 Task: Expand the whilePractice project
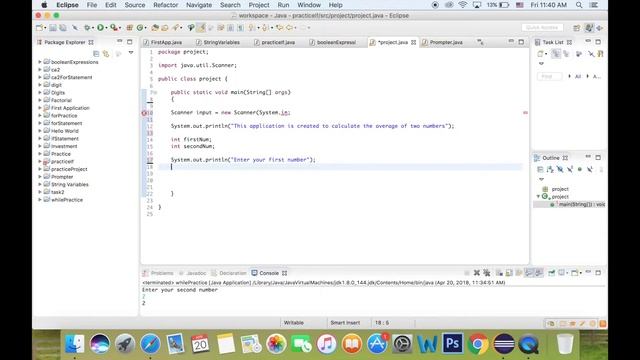tap(40, 200)
